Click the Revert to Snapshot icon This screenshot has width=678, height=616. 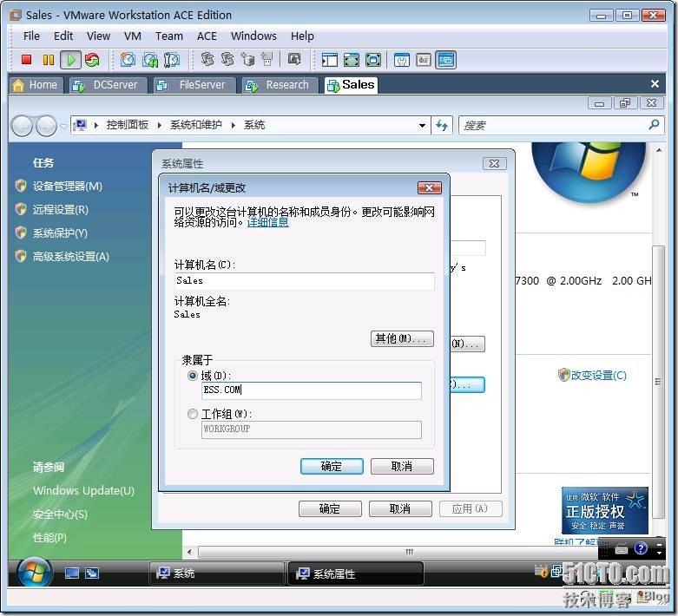coord(149,60)
